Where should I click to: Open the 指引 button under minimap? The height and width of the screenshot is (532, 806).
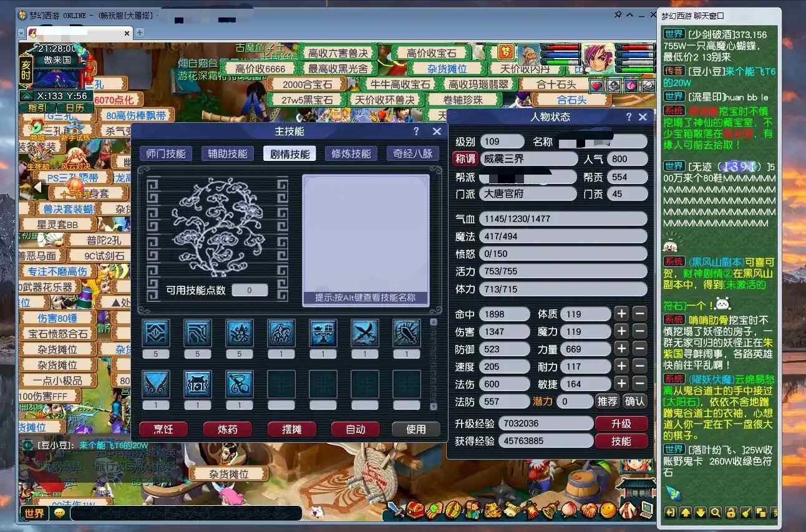click(x=37, y=108)
